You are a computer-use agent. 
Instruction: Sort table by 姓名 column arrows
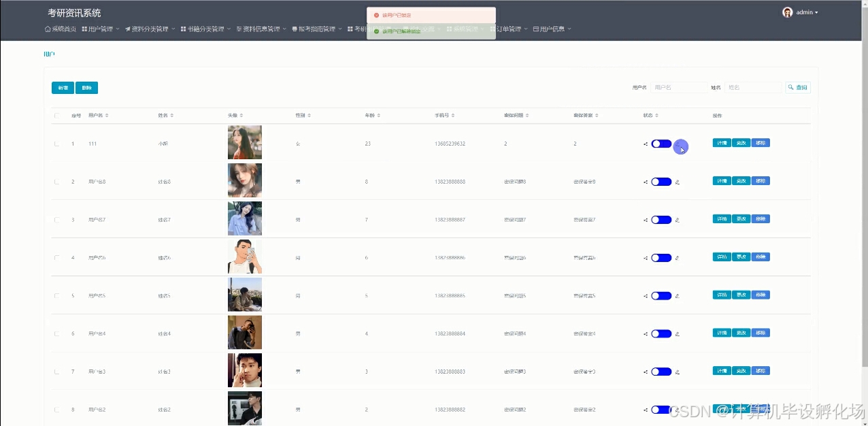pyautogui.click(x=171, y=116)
